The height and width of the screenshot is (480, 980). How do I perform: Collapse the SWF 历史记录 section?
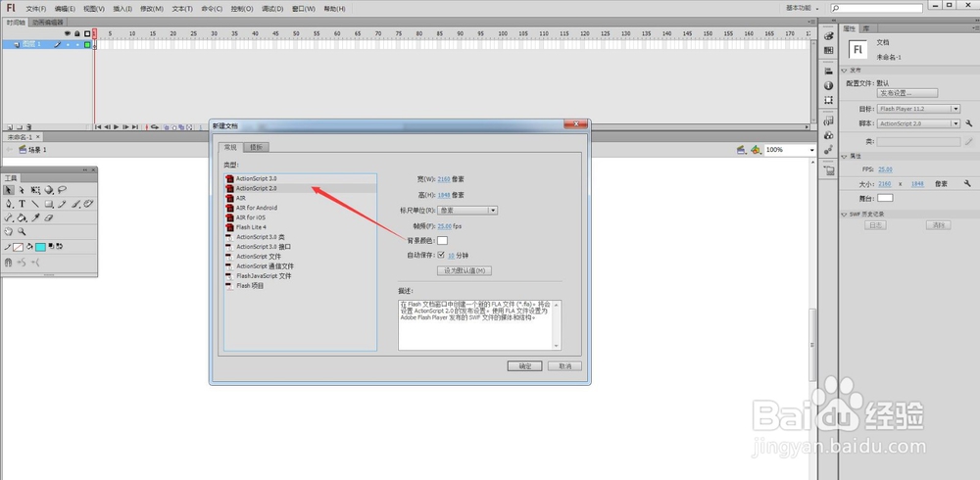[x=845, y=215]
